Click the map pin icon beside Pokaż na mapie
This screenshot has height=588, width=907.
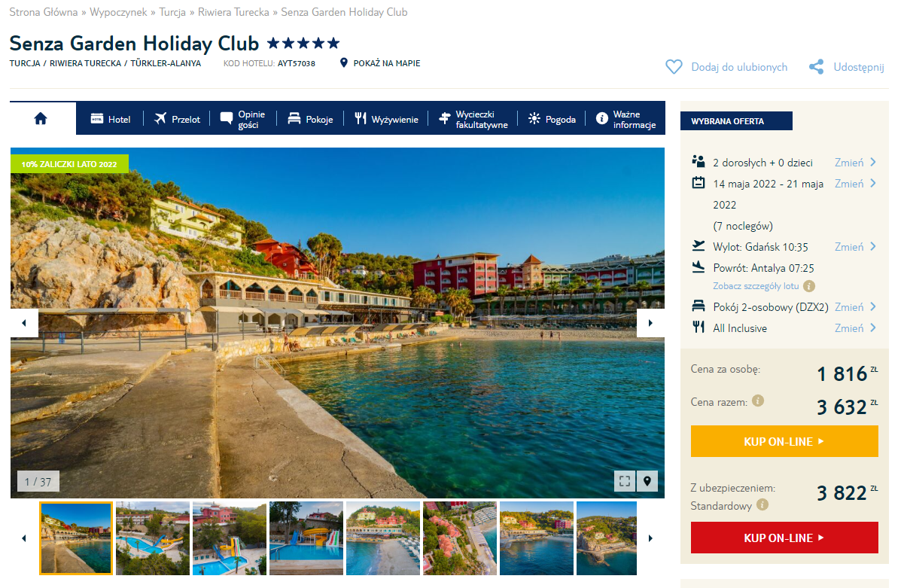click(344, 63)
